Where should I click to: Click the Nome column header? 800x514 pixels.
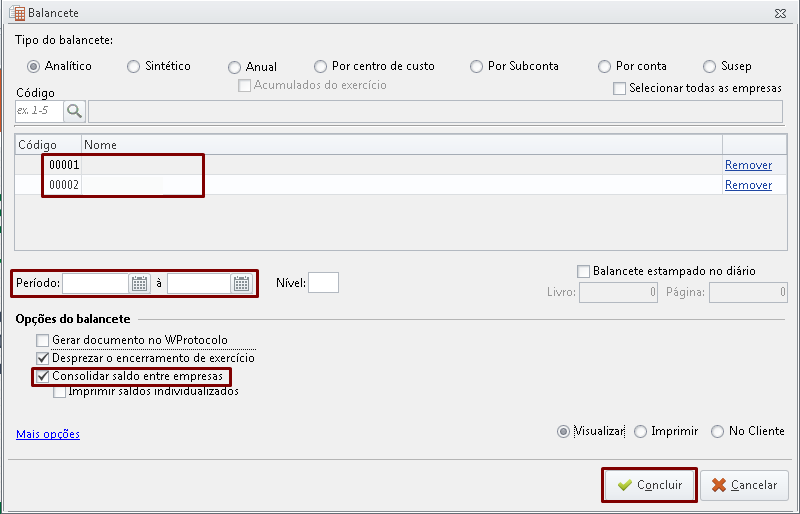402,145
